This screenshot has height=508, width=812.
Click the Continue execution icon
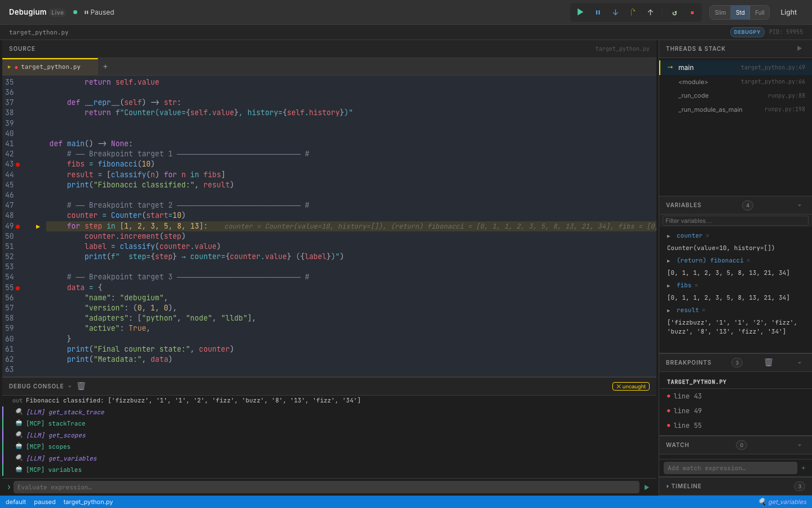click(580, 12)
